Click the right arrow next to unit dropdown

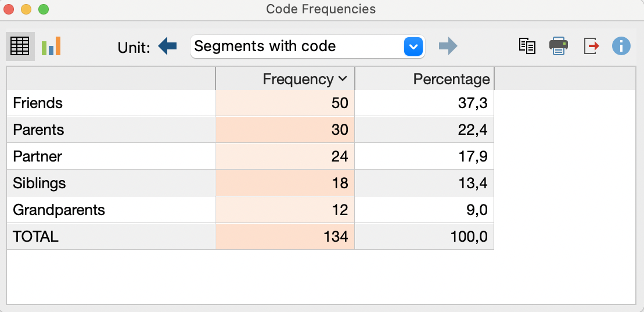point(448,46)
